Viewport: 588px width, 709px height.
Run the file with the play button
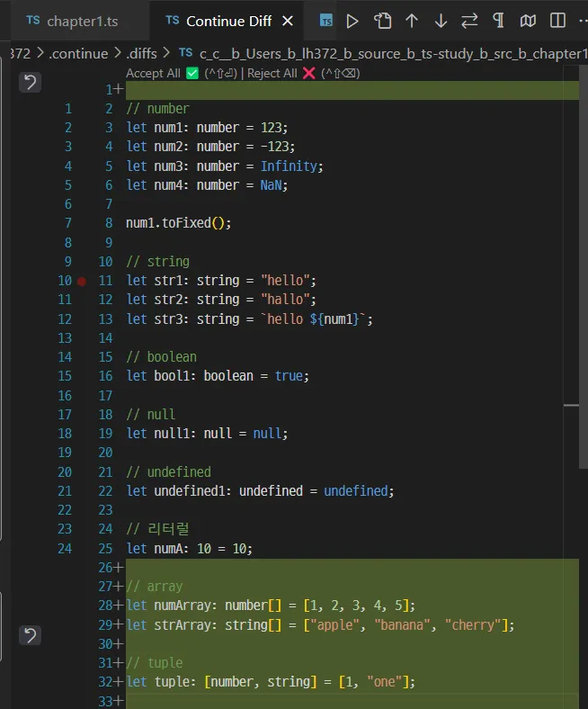(x=352, y=21)
